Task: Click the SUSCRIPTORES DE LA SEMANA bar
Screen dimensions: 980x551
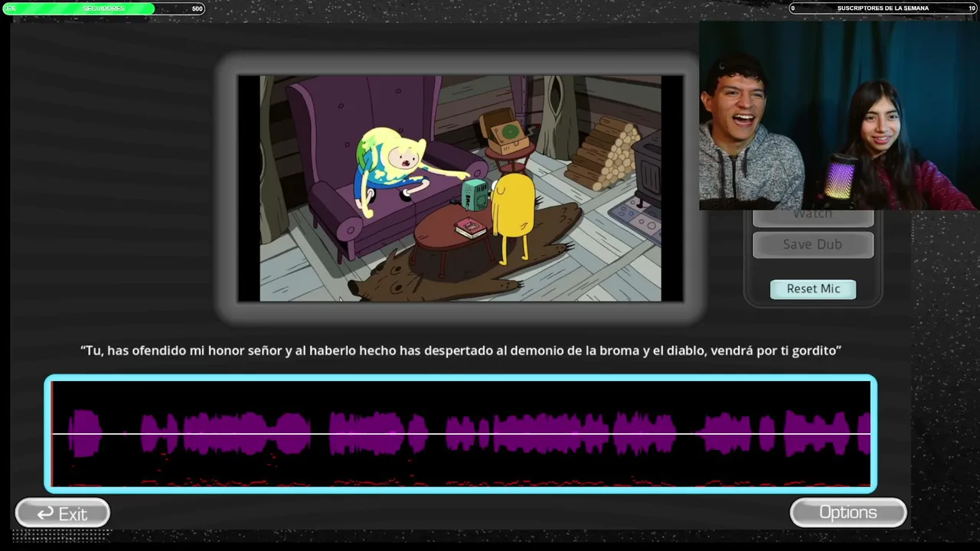Action: click(x=884, y=8)
